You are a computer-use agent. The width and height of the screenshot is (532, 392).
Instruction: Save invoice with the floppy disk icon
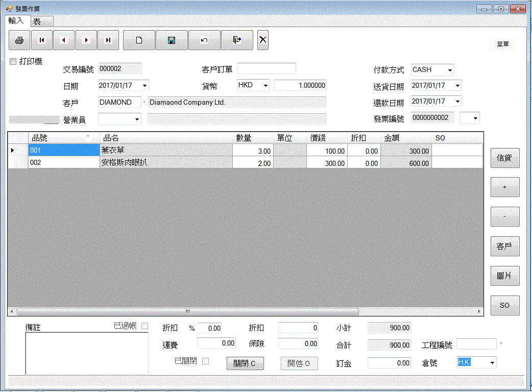tap(172, 40)
